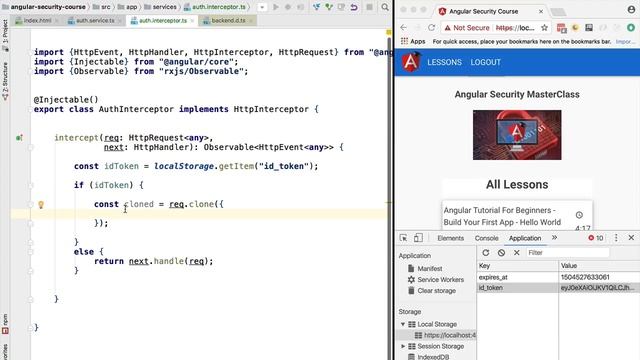The width and height of the screenshot is (640, 360).
Task: Reload the page in Chrome
Action: click(x=431, y=28)
